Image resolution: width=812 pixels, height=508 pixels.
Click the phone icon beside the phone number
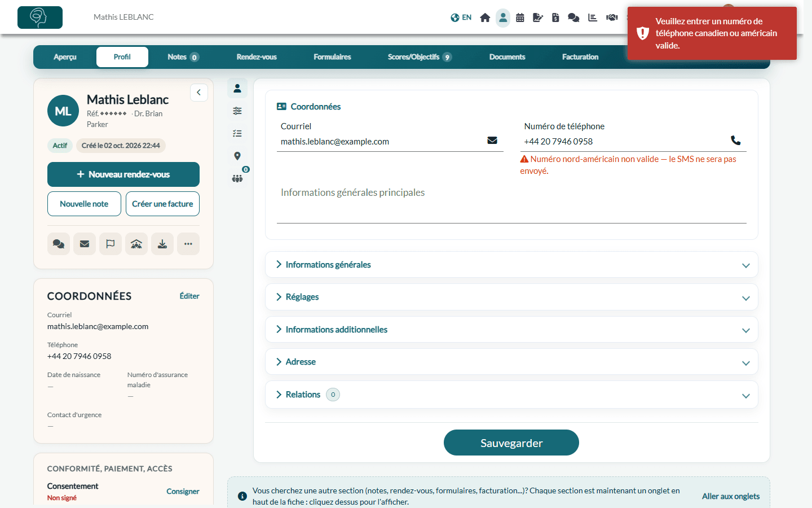point(736,141)
